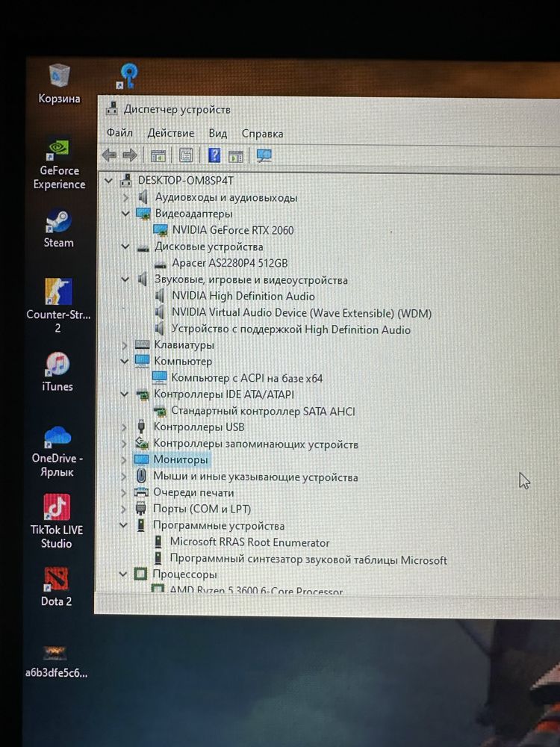560x747 pixels.
Task: Collapse Программные устройства category
Action: click(x=123, y=525)
